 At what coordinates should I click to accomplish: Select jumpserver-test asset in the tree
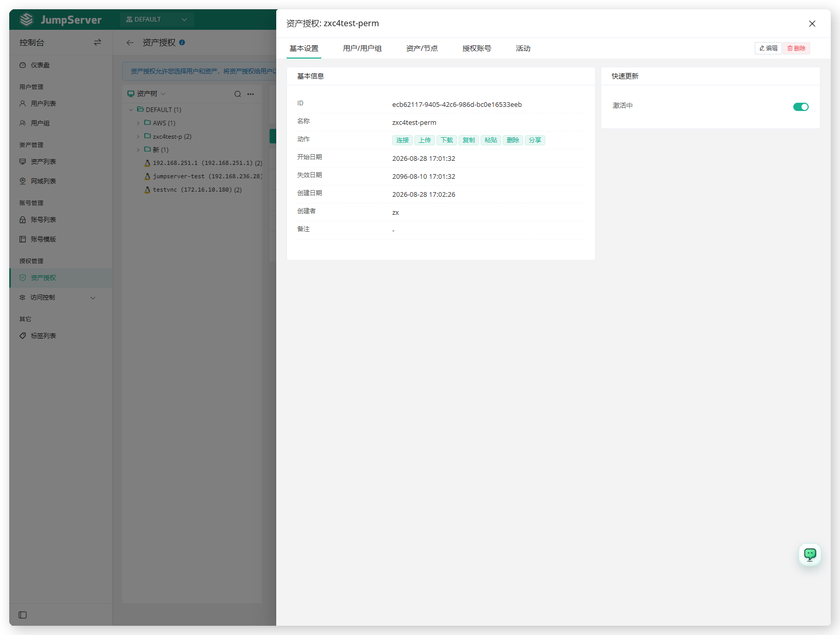pos(203,177)
